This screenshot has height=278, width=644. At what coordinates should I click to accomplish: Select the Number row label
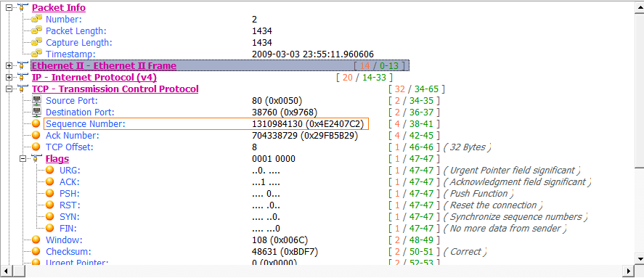[x=64, y=19]
